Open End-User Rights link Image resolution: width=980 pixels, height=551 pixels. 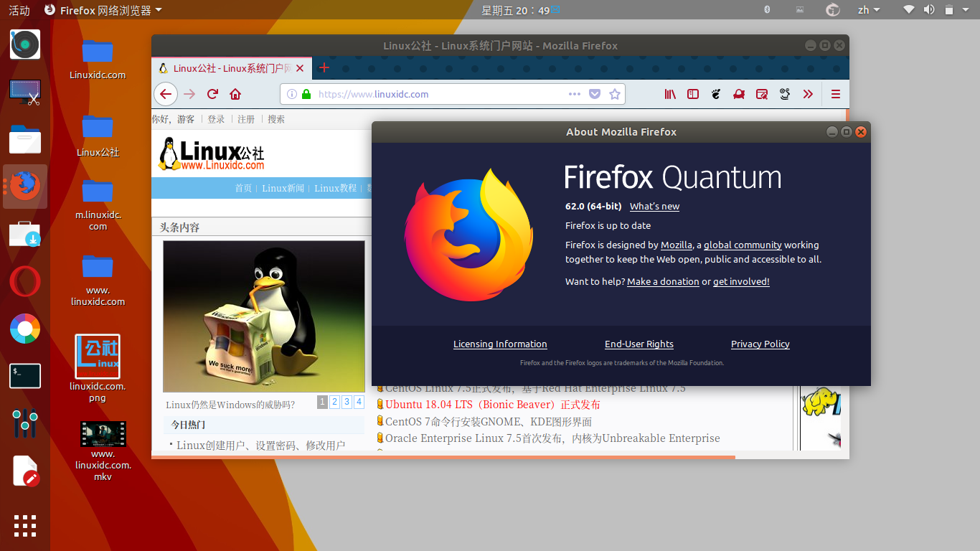click(639, 344)
